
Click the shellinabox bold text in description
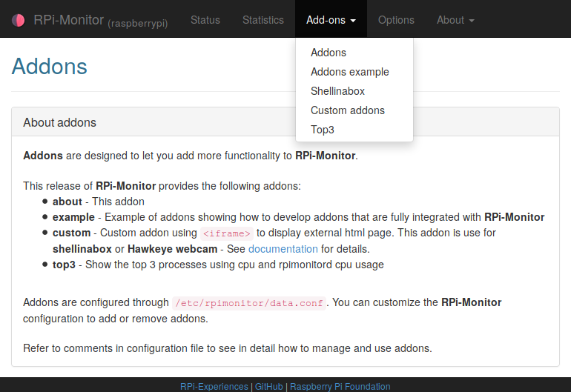pyautogui.click(x=82, y=249)
